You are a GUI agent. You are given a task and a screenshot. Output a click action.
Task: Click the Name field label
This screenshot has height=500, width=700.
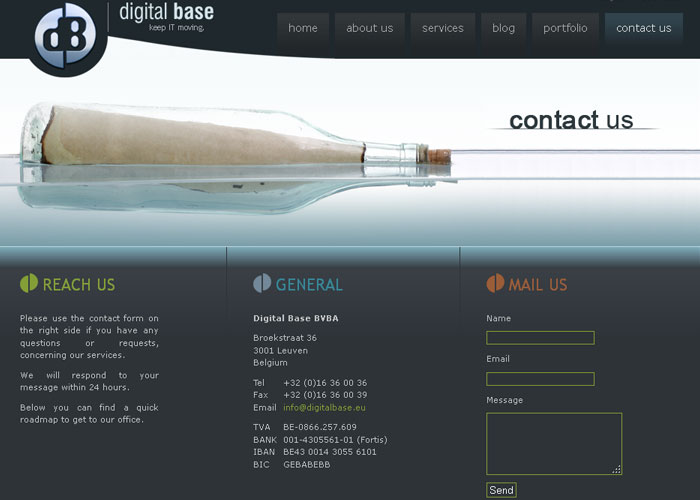point(499,318)
